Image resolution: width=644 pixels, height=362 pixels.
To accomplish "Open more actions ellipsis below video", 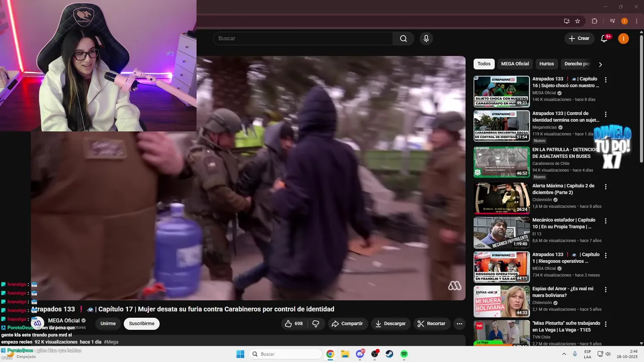I will pyautogui.click(x=459, y=324).
